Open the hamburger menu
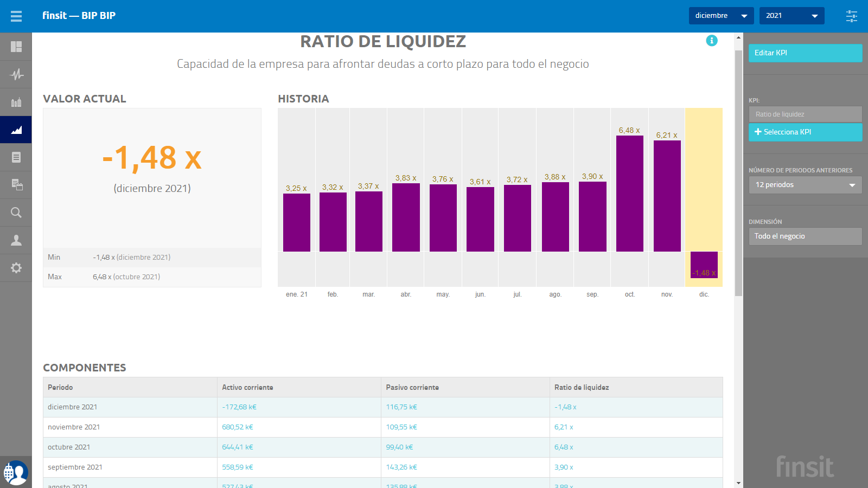 pyautogui.click(x=16, y=16)
